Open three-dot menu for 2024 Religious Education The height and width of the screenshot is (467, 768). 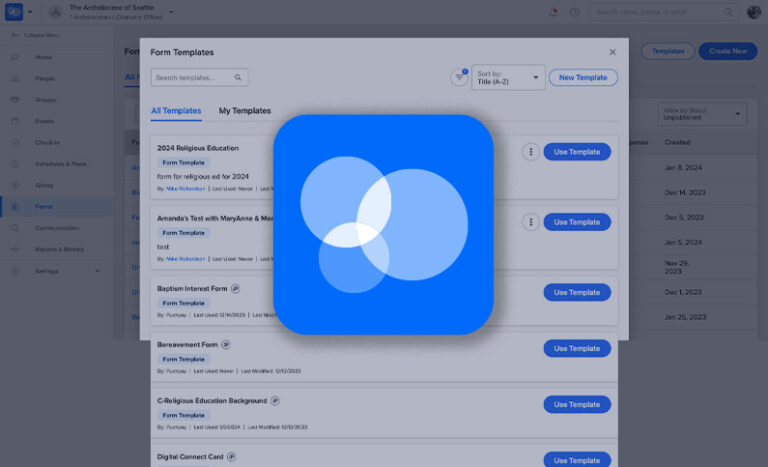point(530,152)
